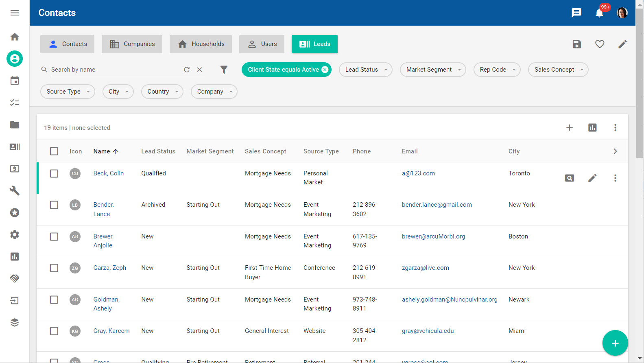The image size is (644, 363).
Task: Open calendar from the left sidebar
Action: (15, 81)
